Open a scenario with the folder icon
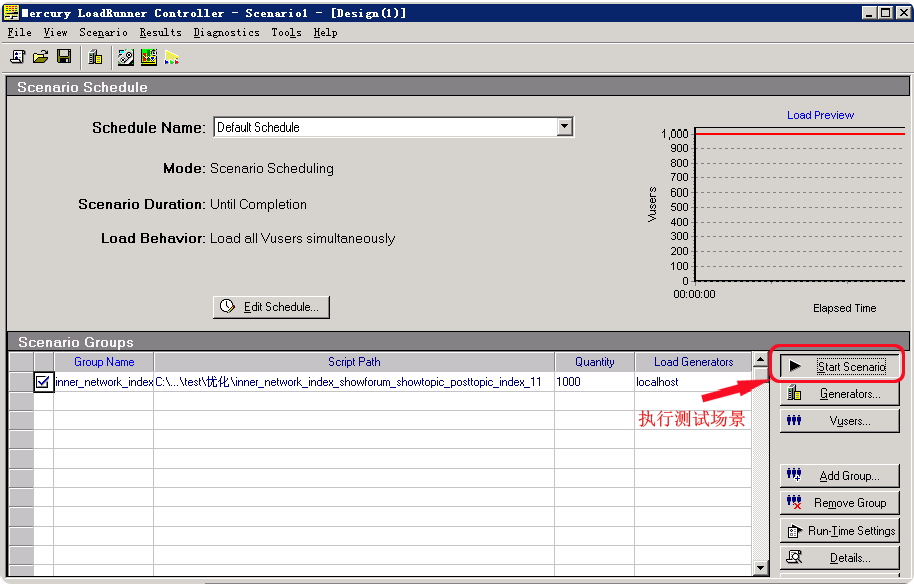Viewport: 914px width, 584px height. point(40,57)
